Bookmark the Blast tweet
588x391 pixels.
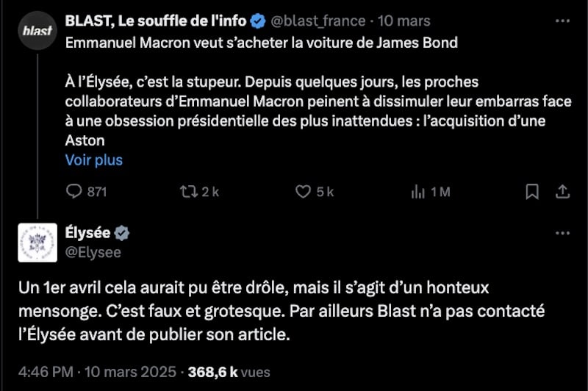[x=533, y=192]
